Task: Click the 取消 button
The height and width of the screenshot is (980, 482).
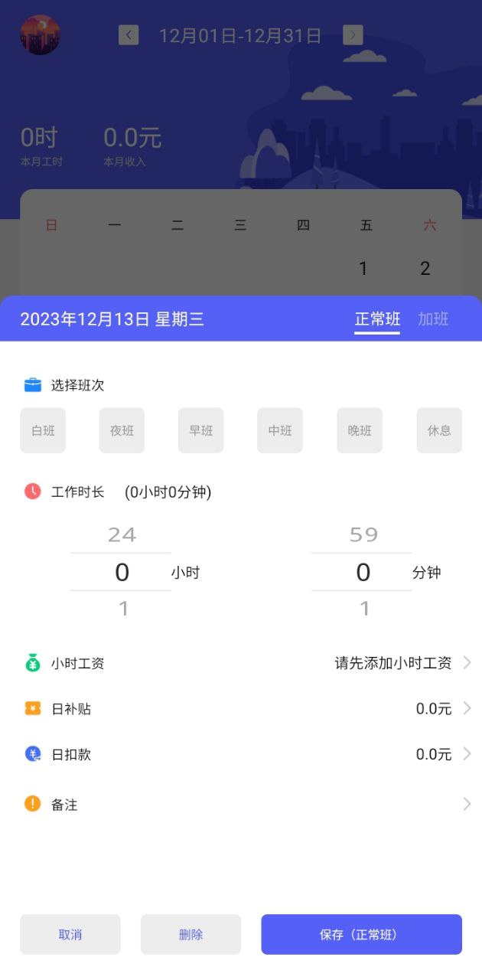Action: tap(70, 934)
